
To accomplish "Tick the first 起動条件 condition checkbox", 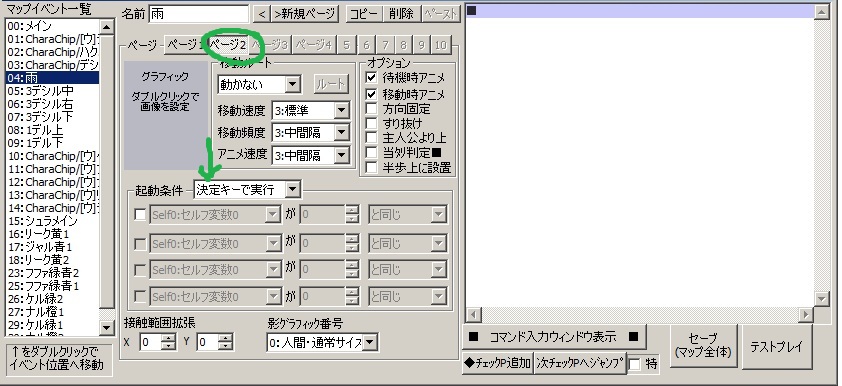I will click(140, 215).
